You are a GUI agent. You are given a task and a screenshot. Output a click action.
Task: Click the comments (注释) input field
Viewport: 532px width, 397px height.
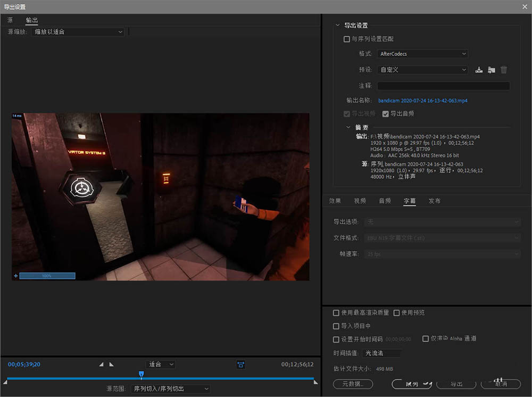444,86
